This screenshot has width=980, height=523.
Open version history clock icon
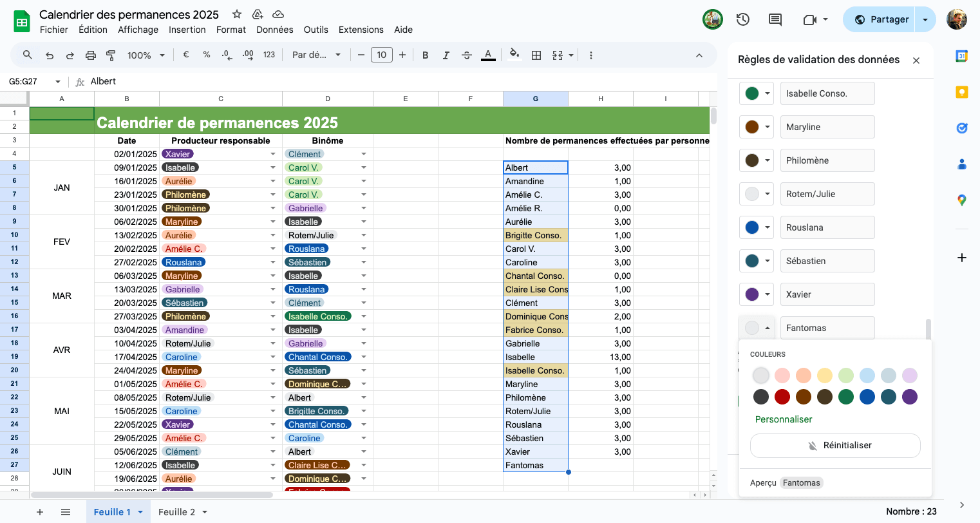point(743,19)
